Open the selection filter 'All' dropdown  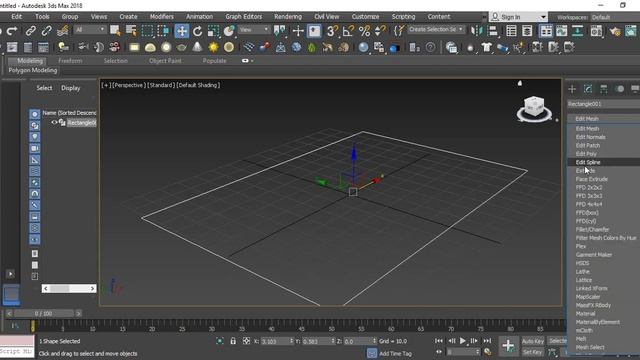pyautogui.click(x=90, y=30)
